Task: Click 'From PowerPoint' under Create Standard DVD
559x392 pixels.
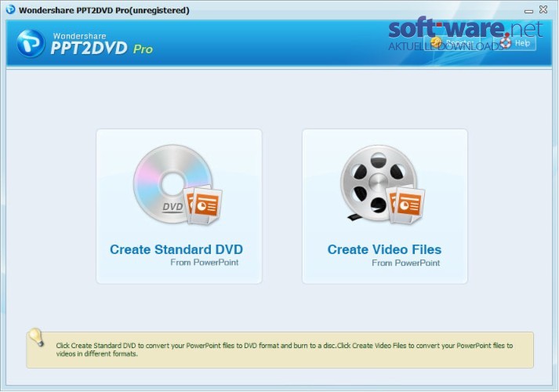Action: 205,263
